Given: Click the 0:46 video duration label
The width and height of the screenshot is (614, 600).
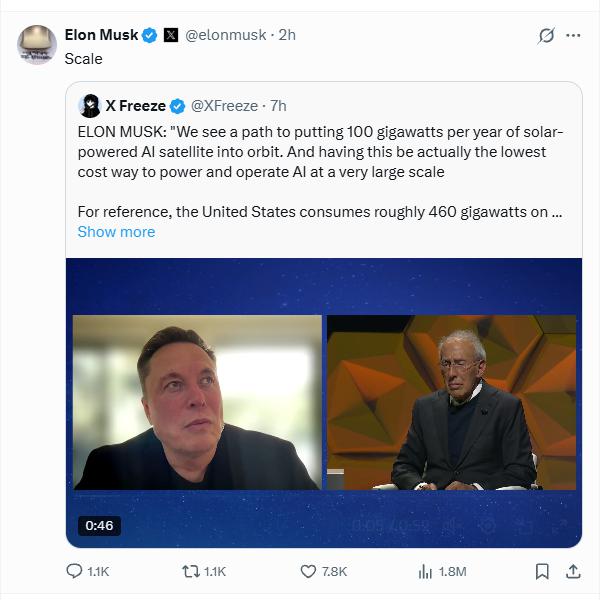Looking at the screenshot, I should (x=99, y=525).
